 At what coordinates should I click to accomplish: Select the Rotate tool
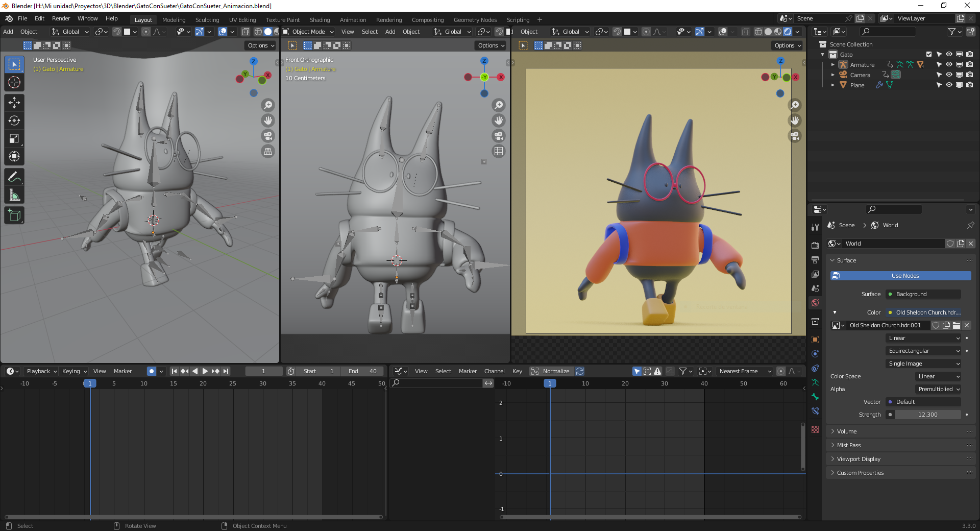14,120
